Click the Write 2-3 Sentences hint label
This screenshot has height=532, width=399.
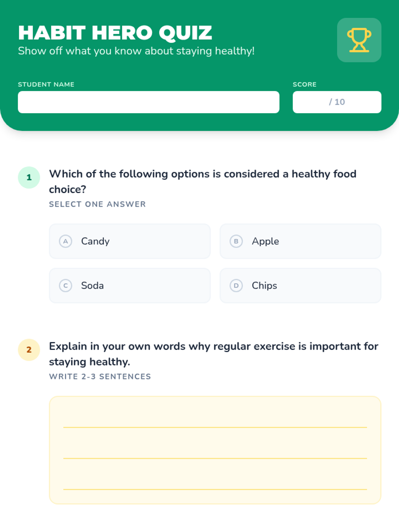pos(100,376)
